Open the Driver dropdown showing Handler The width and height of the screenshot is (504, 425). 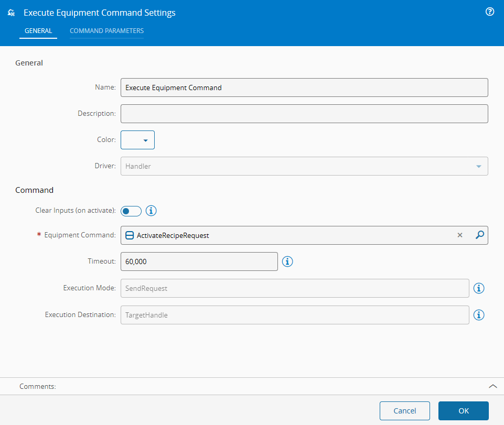[x=478, y=166]
